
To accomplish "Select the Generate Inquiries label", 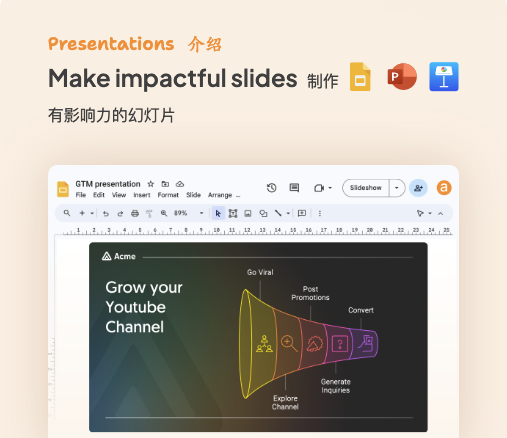I will (336, 386).
